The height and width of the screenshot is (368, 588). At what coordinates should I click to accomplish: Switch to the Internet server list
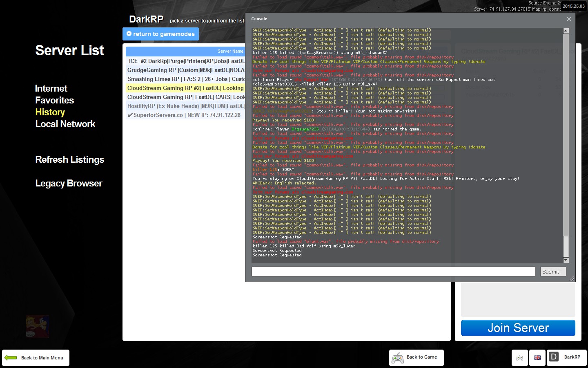51,88
